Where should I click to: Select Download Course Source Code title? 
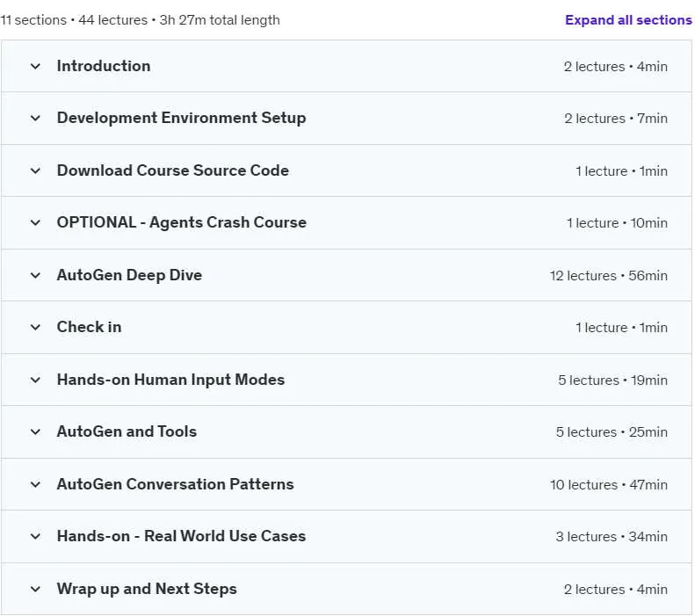(173, 170)
